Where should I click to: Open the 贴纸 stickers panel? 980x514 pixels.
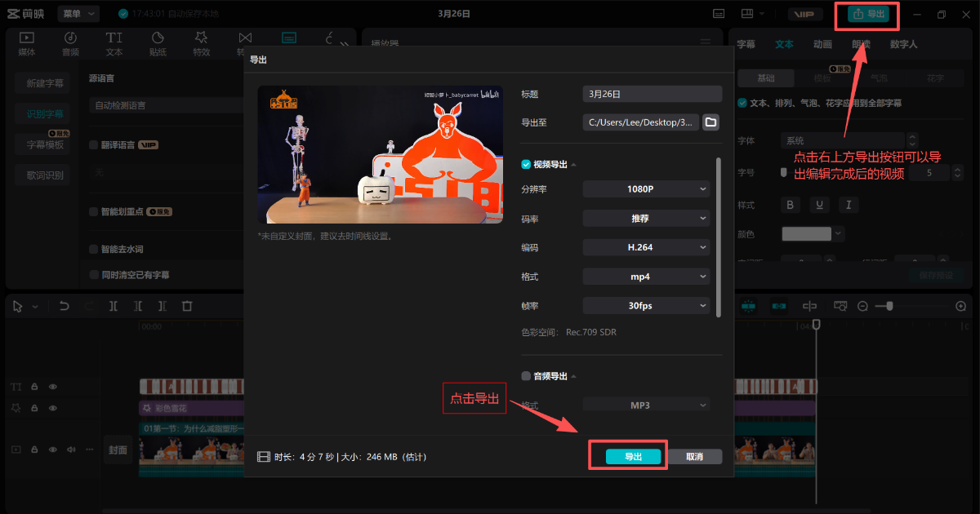158,44
